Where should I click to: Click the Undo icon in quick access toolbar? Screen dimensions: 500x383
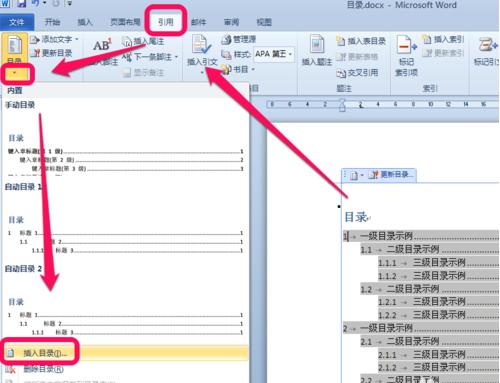click(36, 4)
